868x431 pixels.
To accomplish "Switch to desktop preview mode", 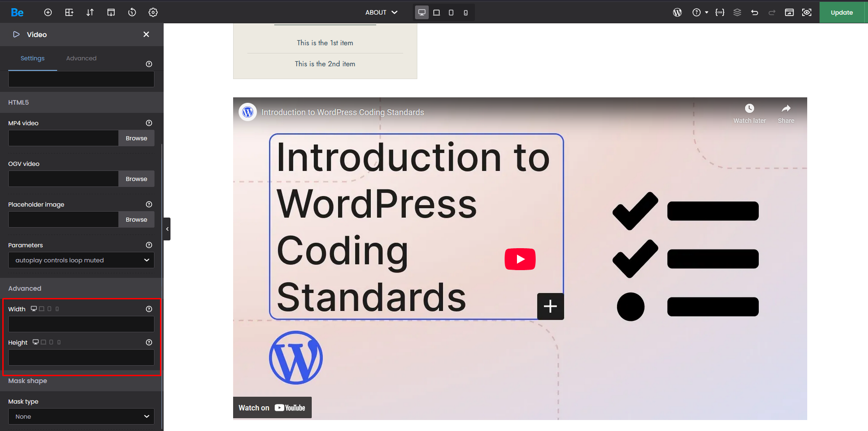I will click(422, 12).
